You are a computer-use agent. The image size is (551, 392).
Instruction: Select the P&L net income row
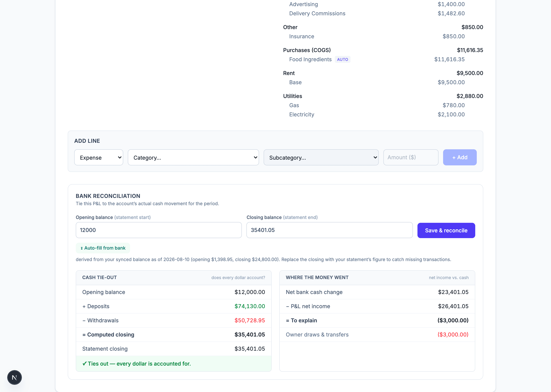coord(377,306)
